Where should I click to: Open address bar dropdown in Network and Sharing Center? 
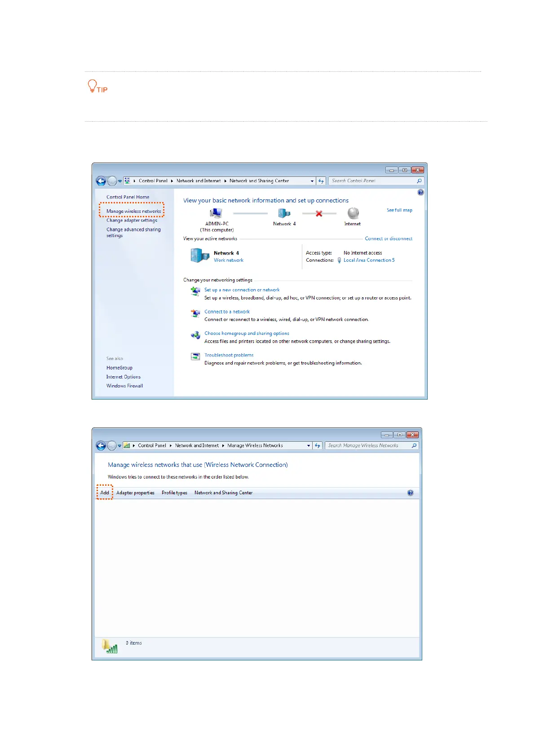pyautogui.click(x=312, y=181)
